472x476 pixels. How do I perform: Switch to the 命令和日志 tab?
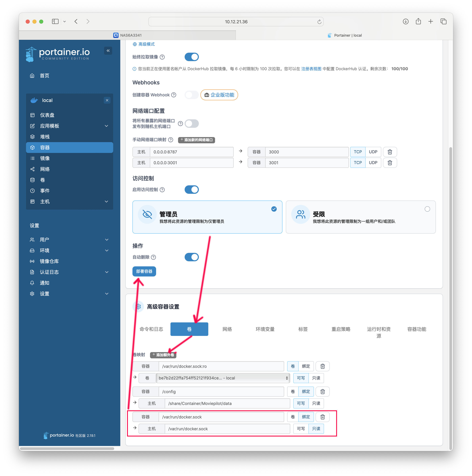151,329
